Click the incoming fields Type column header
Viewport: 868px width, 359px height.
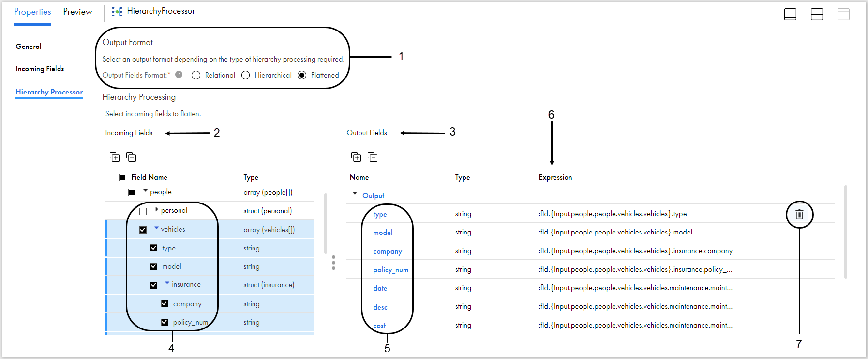tap(251, 177)
